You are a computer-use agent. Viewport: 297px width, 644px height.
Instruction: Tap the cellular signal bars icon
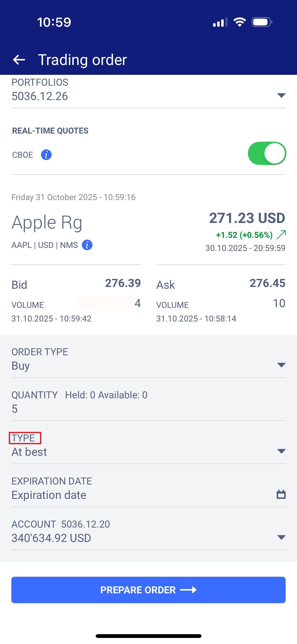click(x=220, y=22)
